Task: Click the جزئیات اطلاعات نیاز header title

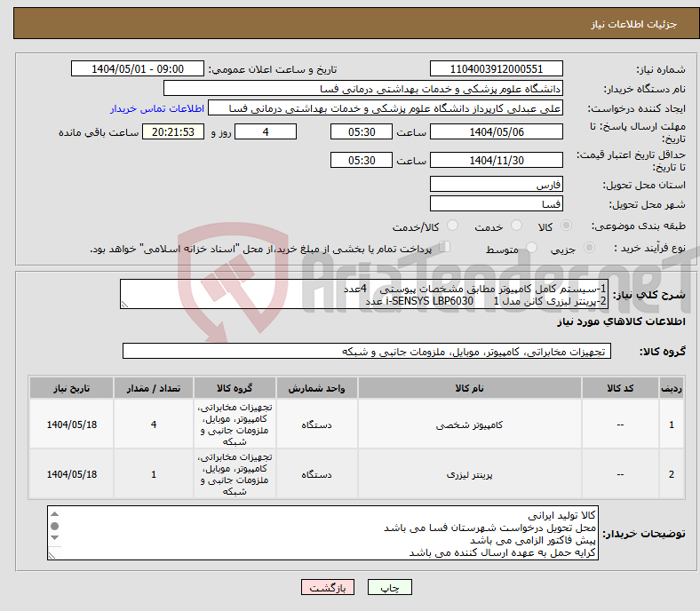Action: click(634, 24)
